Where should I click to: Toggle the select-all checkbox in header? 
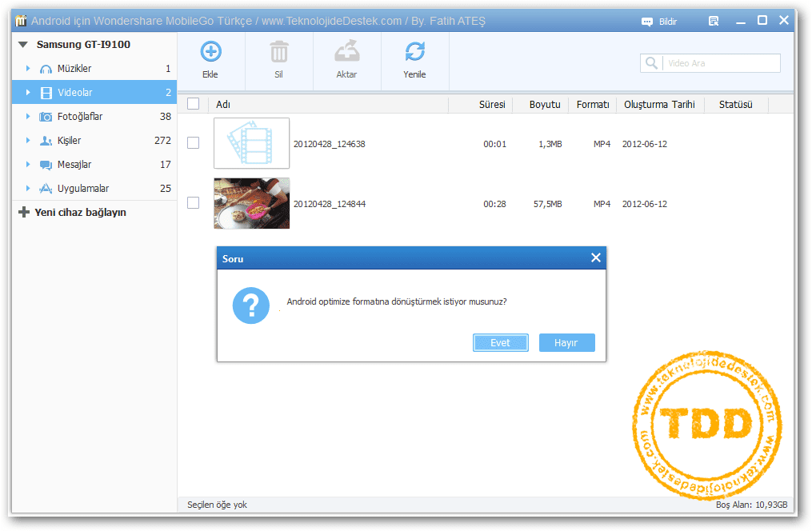(x=193, y=104)
